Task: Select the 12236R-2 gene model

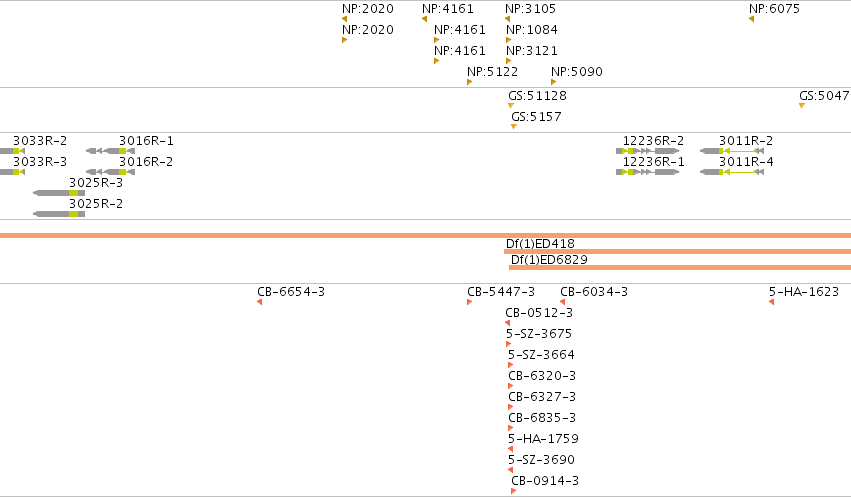Action: coord(647,151)
